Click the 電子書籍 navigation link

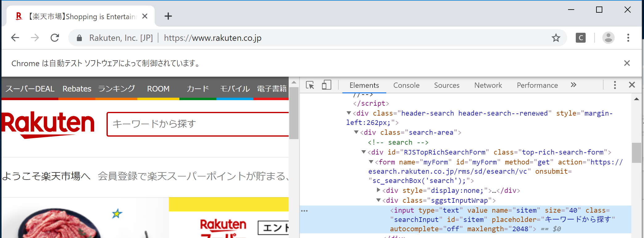click(272, 89)
